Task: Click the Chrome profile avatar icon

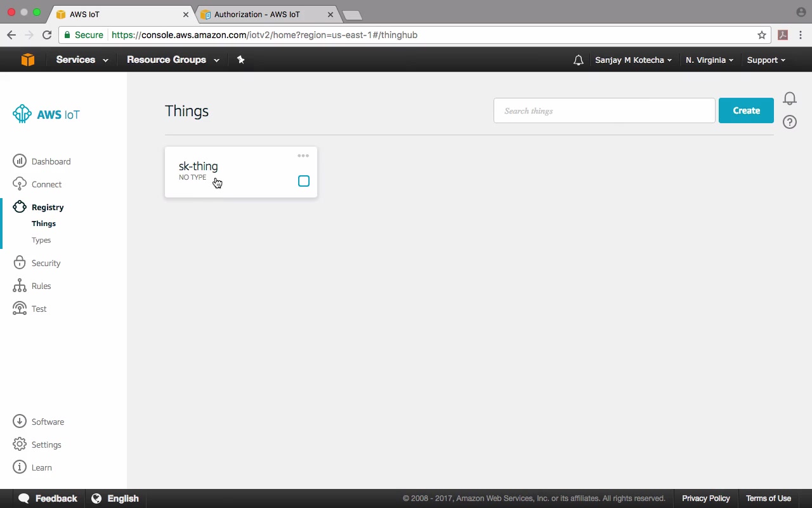Action: point(801,12)
